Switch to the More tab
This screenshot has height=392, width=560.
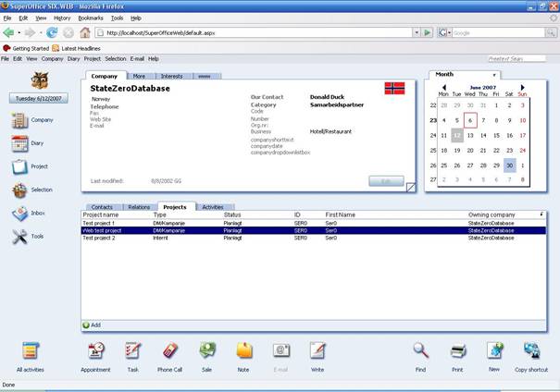tap(139, 76)
